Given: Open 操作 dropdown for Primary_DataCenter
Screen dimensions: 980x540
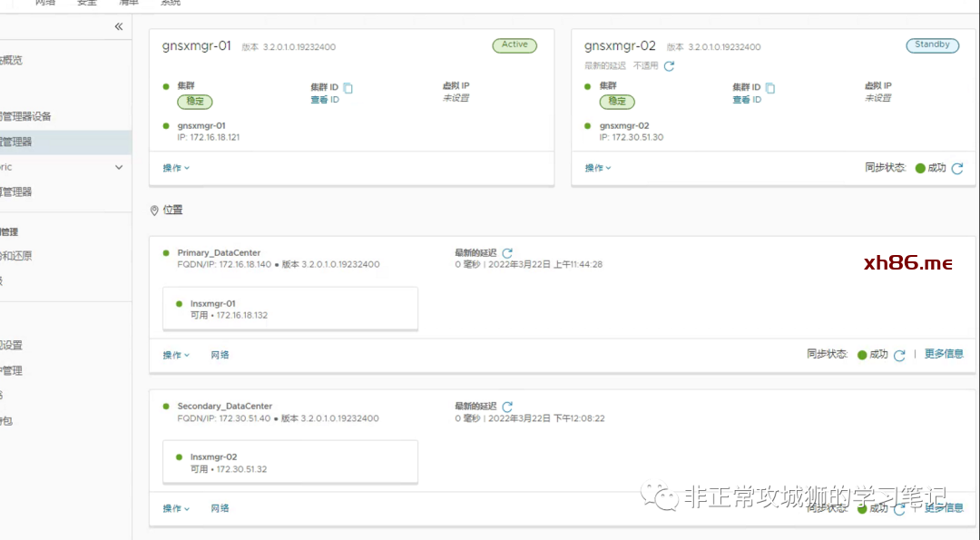Looking at the screenshot, I should (x=176, y=355).
